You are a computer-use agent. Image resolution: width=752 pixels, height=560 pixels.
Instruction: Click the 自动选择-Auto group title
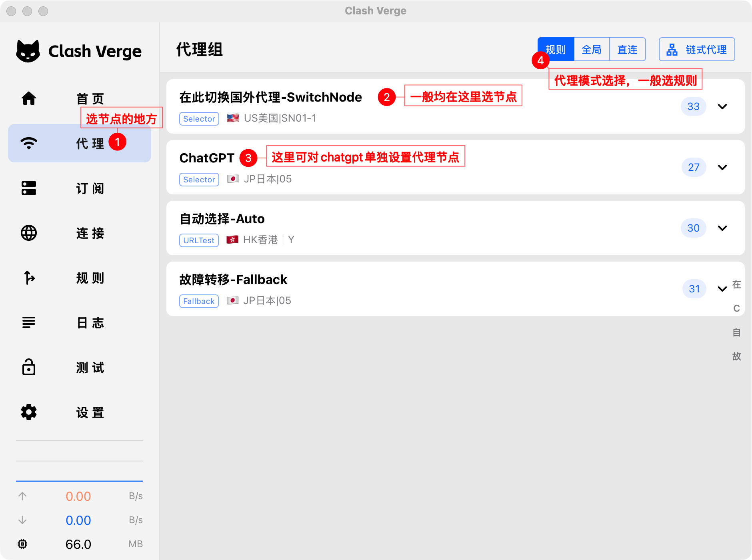tap(222, 219)
